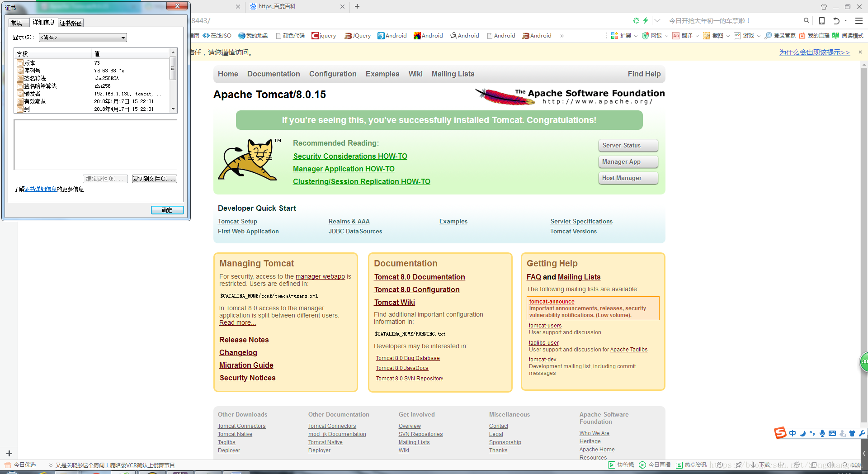Screen dimensions: 868x474
Task: Expand the 显示 <所有> combo box in certificate dialog
Action: pyautogui.click(x=83, y=38)
